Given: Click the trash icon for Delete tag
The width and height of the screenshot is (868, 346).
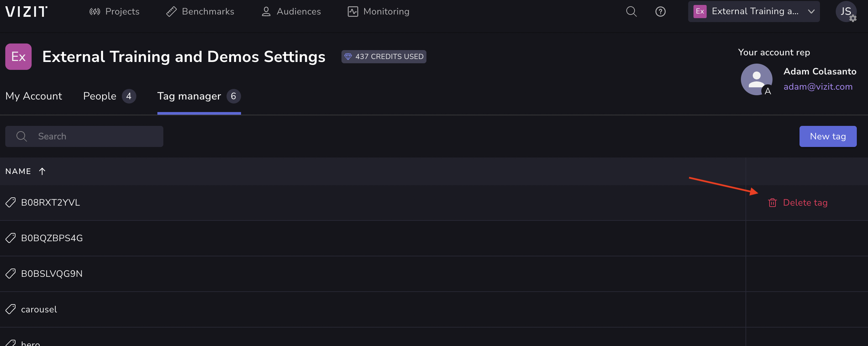Looking at the screenshot, I should (772, 203).
